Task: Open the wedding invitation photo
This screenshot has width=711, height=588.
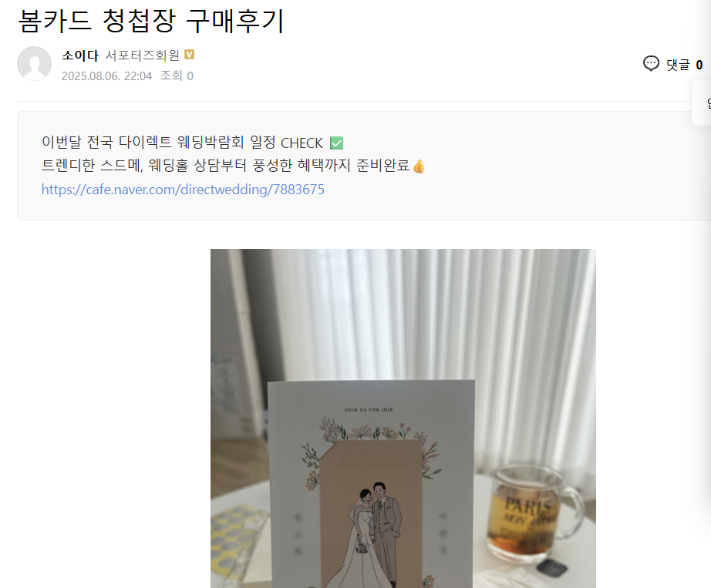Action: pyautogui.click(x=403, y=418)
